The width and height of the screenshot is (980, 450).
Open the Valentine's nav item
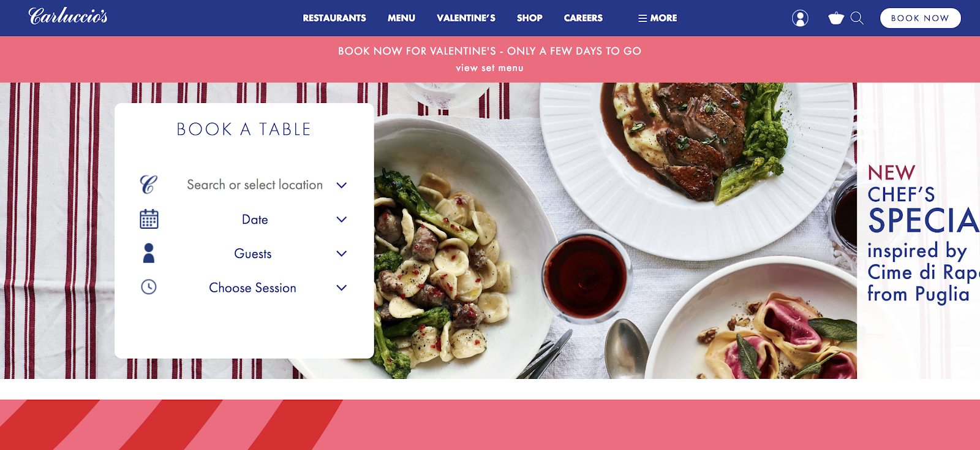(466, 18)
